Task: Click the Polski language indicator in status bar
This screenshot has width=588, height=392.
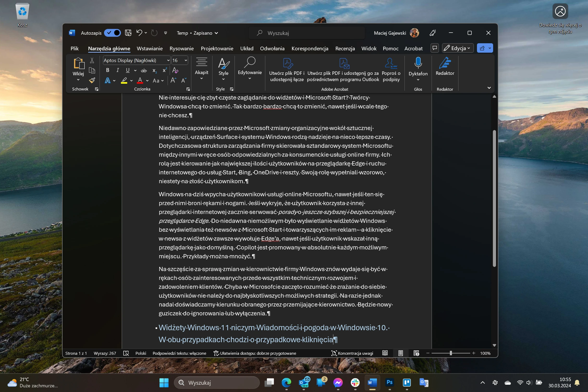Action: (x=141, y=353)
